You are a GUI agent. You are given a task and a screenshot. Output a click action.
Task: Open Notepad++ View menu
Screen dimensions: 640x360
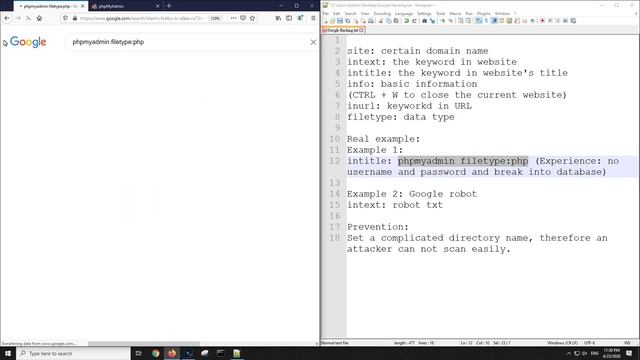pyautogui.click(x=365, y=13)
